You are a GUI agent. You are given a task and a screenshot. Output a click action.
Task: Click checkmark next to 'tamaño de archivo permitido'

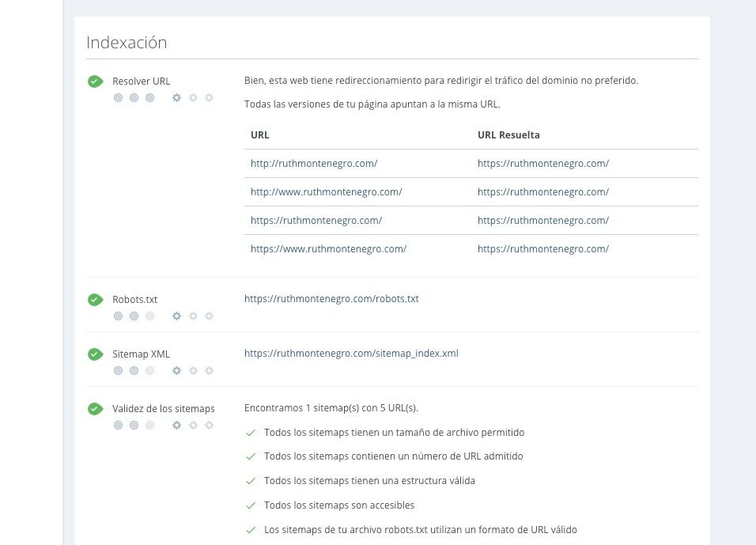point(251,433)
